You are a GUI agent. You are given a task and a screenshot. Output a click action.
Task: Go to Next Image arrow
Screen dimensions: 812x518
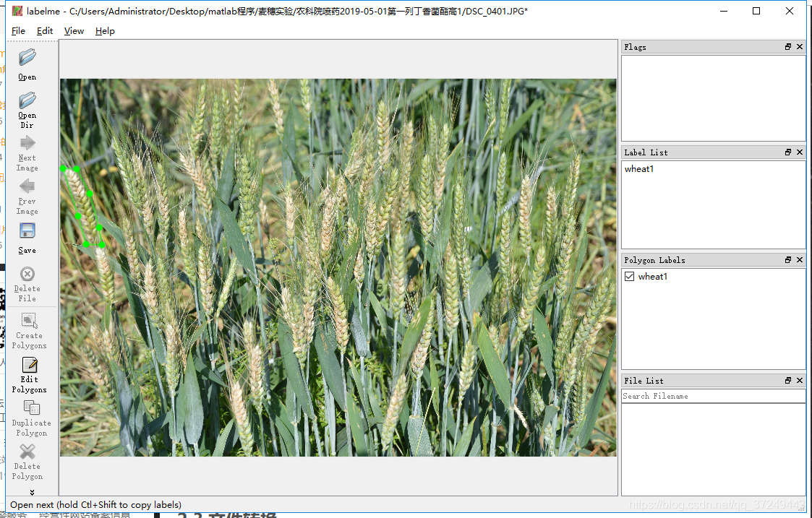tap(27, 143)
